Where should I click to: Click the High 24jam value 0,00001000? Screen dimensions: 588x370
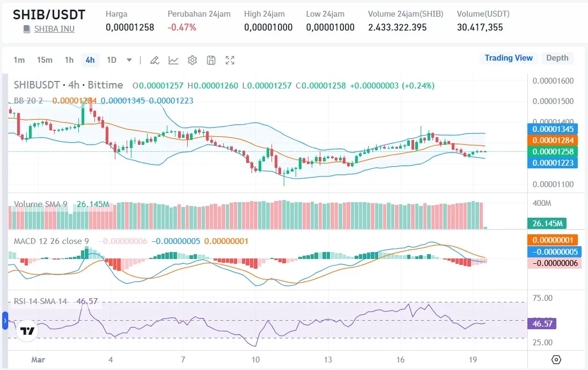coord(268,27)
